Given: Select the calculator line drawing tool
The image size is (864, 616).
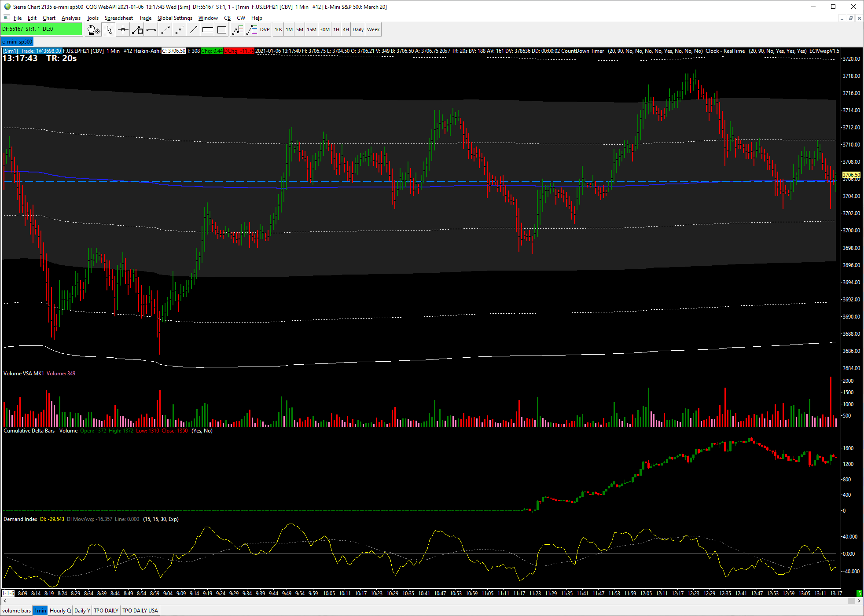Looking at the screenshot, I should [x=137, y=30].
